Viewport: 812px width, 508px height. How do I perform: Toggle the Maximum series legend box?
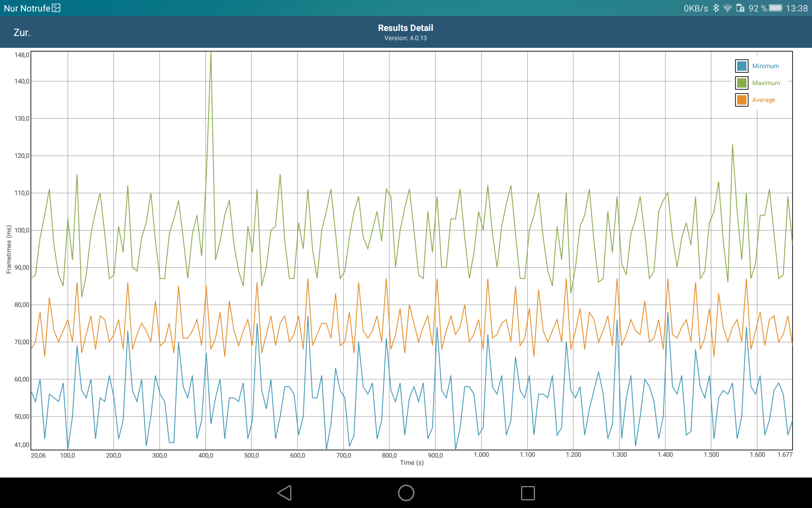point(741,83)
